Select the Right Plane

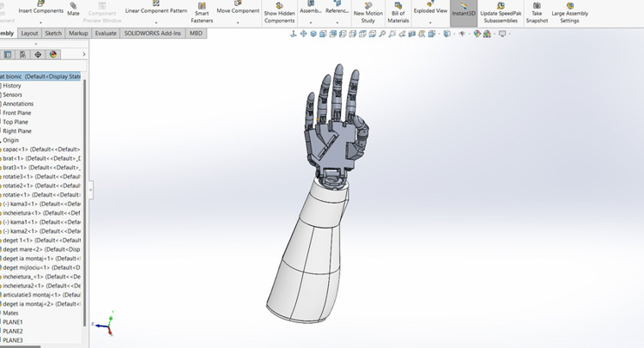click(x=17, y=131)
